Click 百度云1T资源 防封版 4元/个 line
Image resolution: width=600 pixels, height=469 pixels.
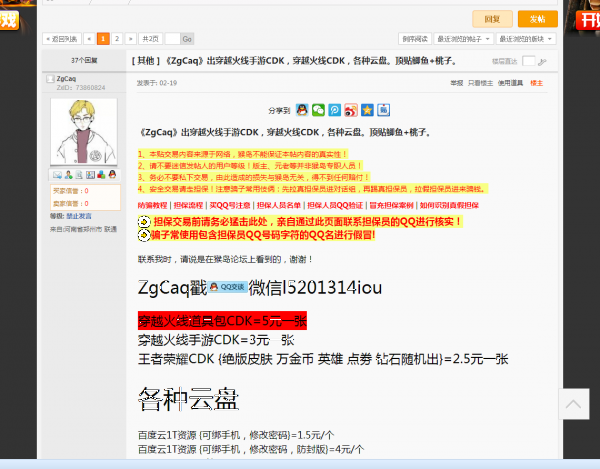pyautogui.click(x=251, y=449)
